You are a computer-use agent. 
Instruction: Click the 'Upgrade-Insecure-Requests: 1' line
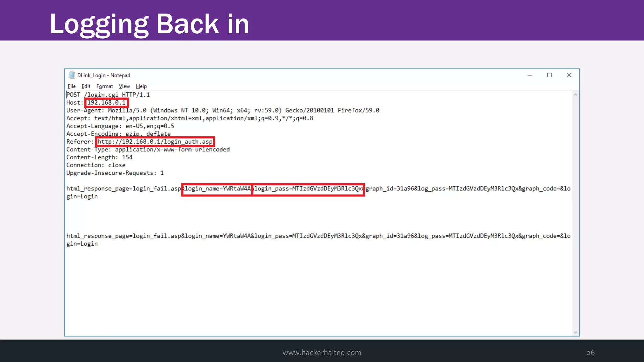115,173
